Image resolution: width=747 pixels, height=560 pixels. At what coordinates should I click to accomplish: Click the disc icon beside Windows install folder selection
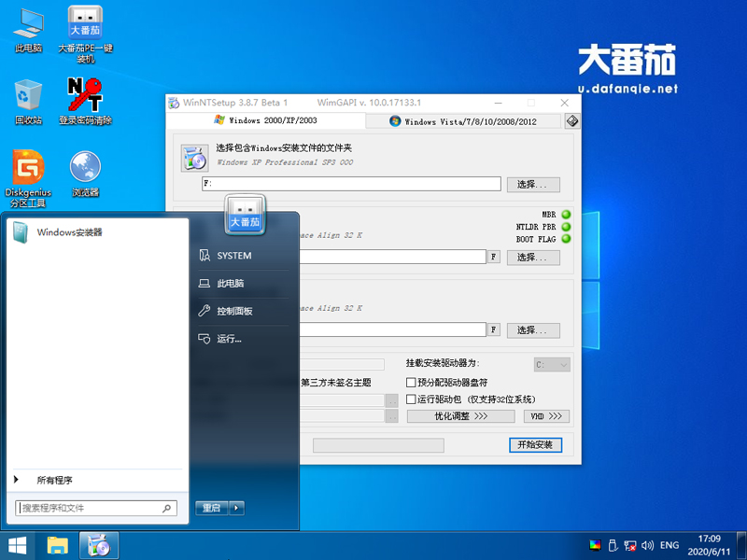[x=194, y=157]
